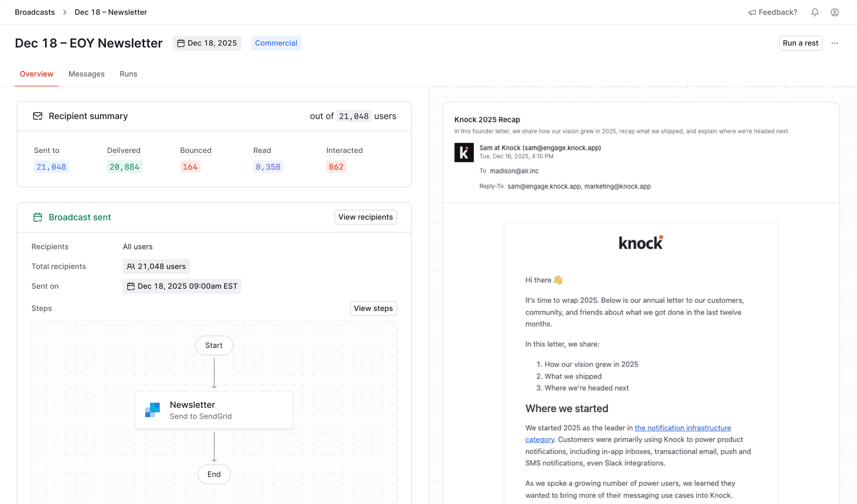Open the notifications bell

(x=815, y=12)
